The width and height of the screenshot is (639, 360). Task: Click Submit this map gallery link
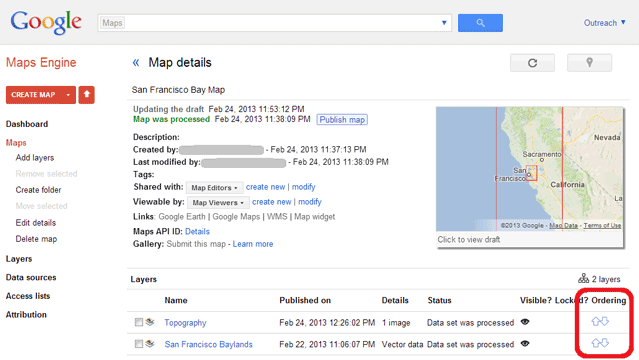coord(196,244)
